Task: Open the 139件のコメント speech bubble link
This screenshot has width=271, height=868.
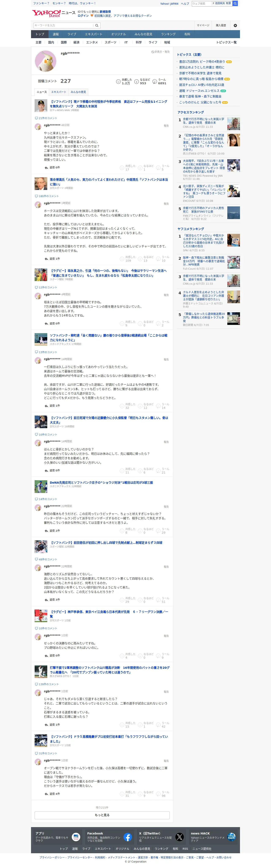Action: coord(47,684)
